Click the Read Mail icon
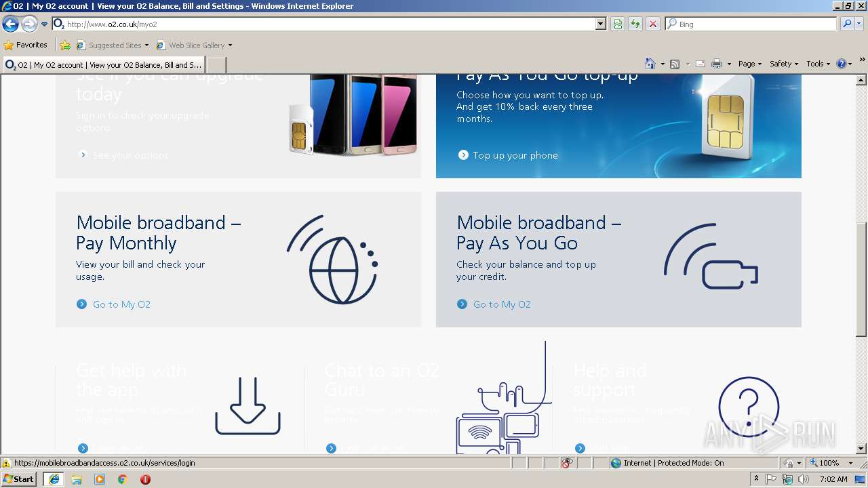The image size is (868, 488). [700, 64]
